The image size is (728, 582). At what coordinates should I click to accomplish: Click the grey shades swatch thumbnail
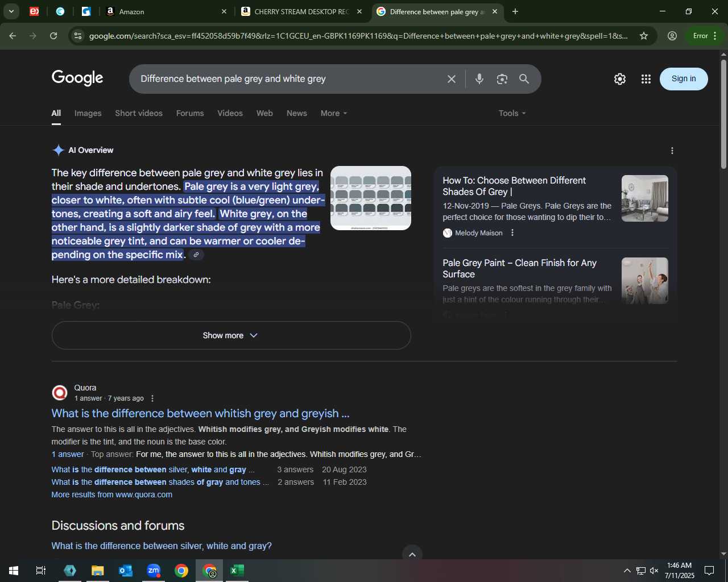click(x=371, y=198)
